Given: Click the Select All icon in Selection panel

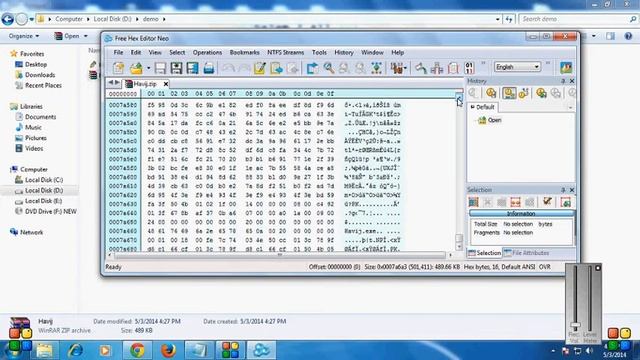Looking at the screenshot, I should (x=473, y=202).
